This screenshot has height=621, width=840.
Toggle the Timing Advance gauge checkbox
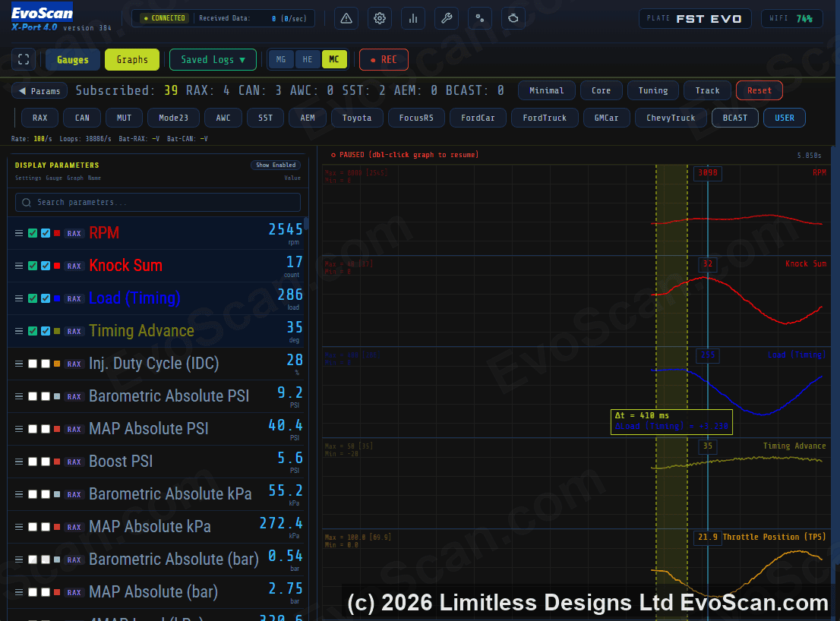33,332
